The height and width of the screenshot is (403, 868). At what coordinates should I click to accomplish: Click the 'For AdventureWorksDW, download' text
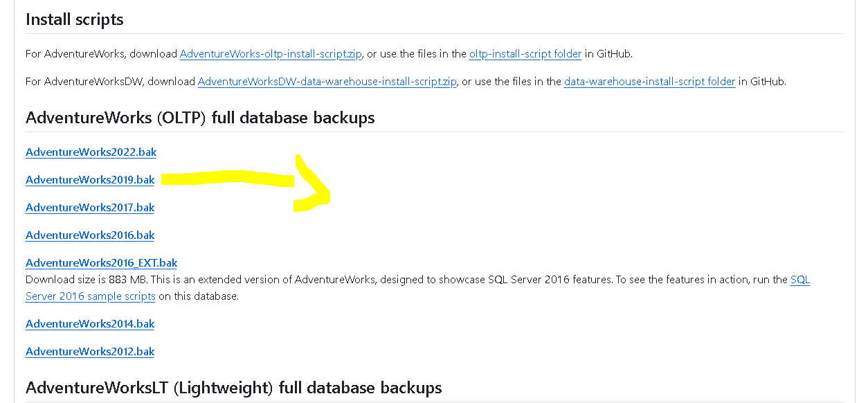[110, 81]
